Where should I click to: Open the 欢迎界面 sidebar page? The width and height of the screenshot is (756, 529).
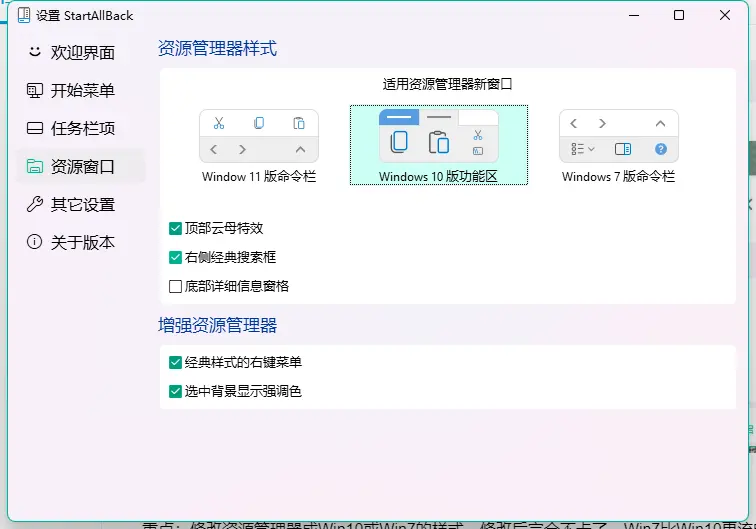click(81, 53)
